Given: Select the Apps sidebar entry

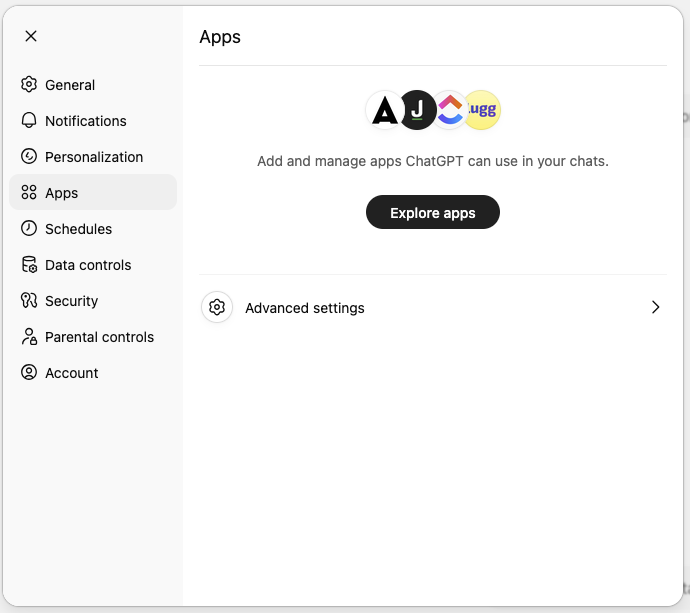Looking at the screenshot, I should 93,192.
